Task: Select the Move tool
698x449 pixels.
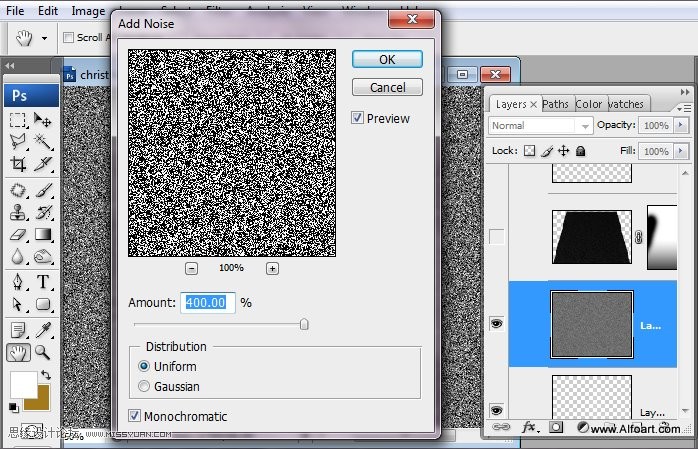Action: pos(43,119)
